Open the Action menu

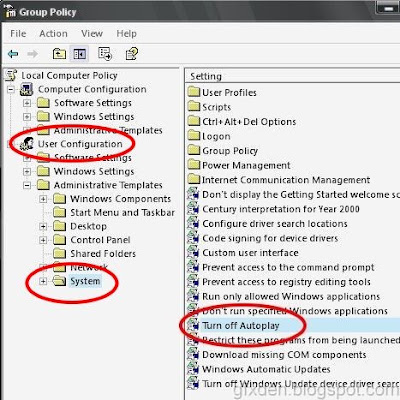click(53, 34)
